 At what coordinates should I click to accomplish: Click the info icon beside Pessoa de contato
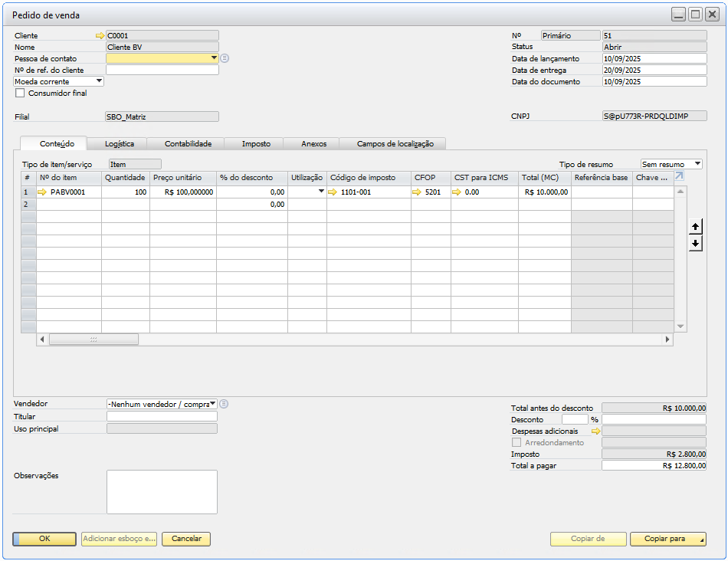[225, 58]
